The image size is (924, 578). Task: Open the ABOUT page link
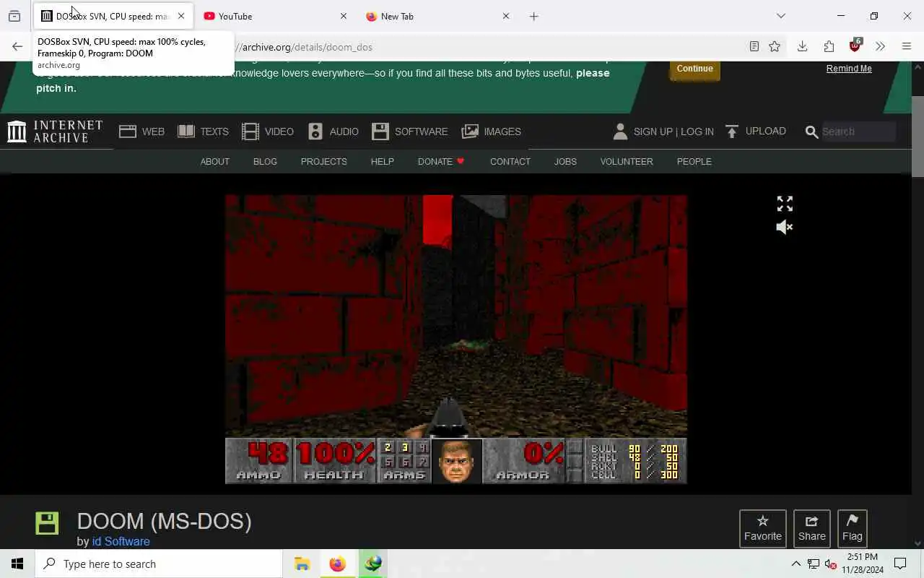214,161
